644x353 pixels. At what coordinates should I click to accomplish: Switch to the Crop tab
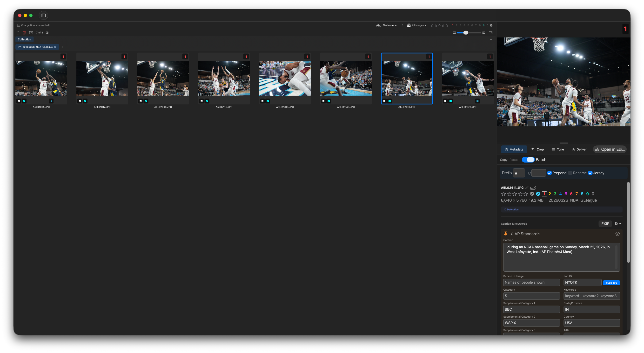537,149
